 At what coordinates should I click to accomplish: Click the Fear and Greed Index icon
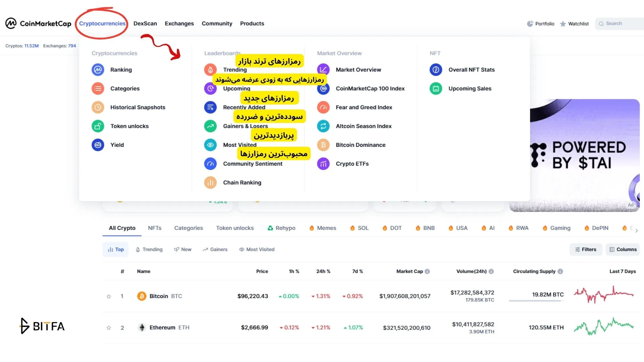pos(323,107)
